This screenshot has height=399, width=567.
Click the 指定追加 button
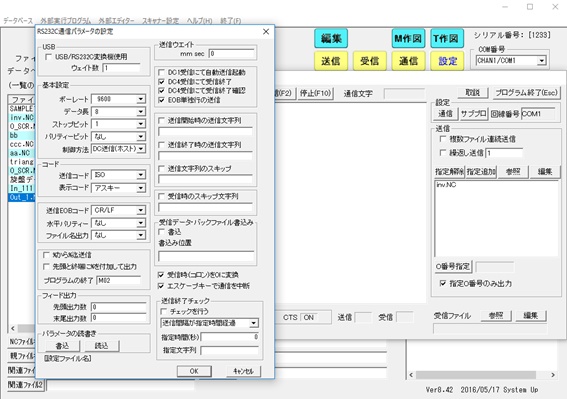pyautogui.click(x=481, y=171)
